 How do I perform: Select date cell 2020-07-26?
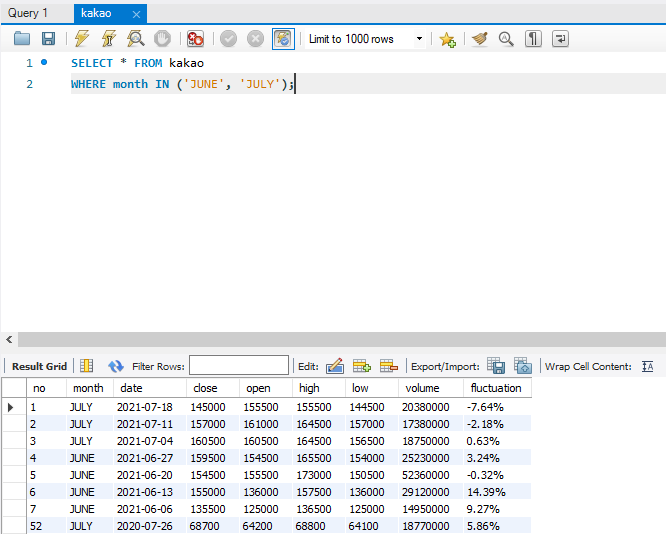pos(150,526)
